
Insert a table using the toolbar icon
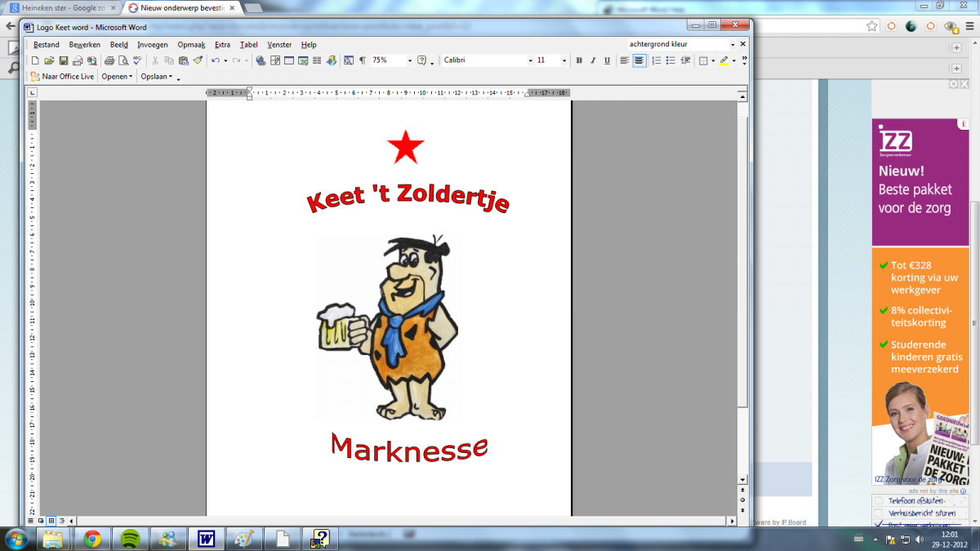coord(289,60)
